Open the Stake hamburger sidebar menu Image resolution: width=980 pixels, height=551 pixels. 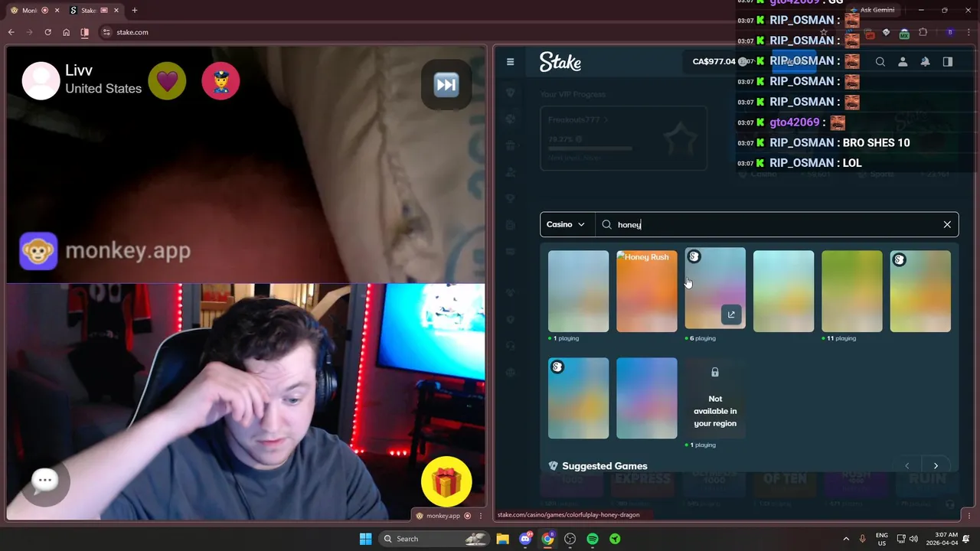[510, 62]
